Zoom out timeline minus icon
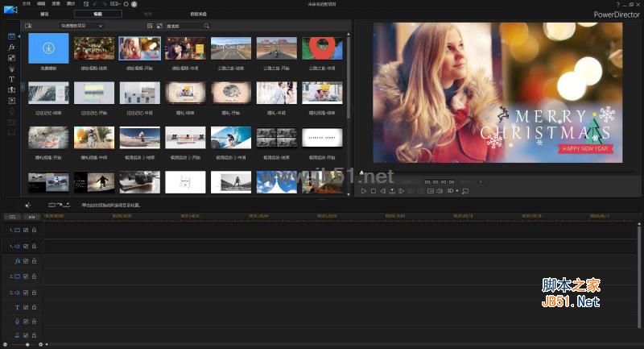Viewport: 644px width, 349px height. click(5, 344)
